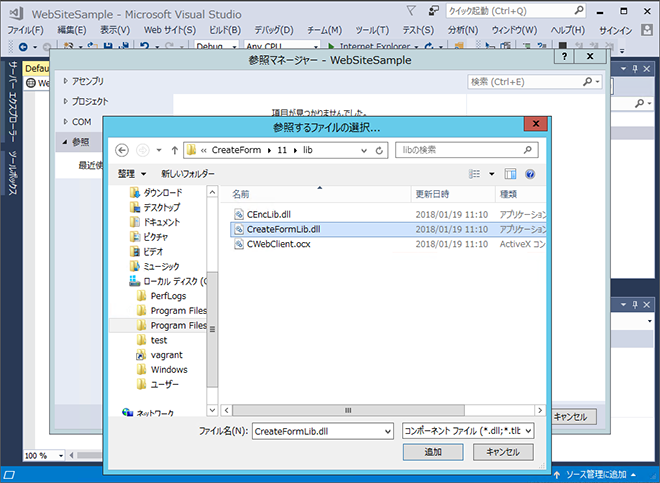Click the CEncLib.dll file icon

tap(239, 214)
